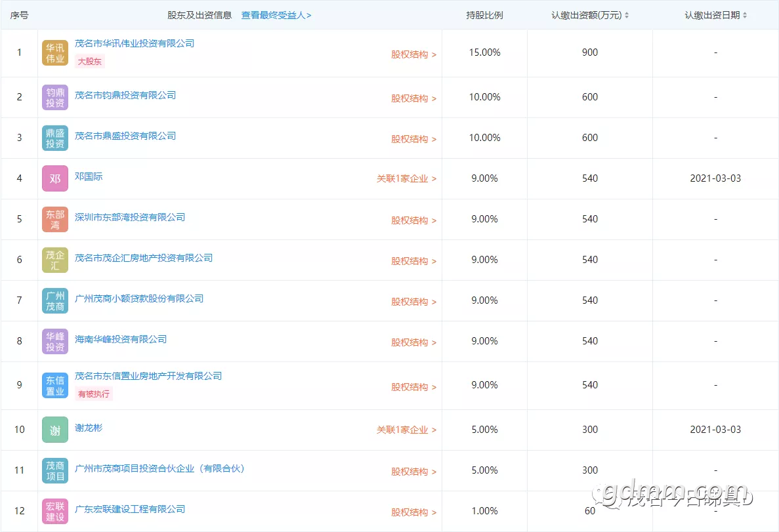The height and width of the screenshot is (532, 779).
Task: Open 查看最终受益人 link in header
Action: coord(276,15)
